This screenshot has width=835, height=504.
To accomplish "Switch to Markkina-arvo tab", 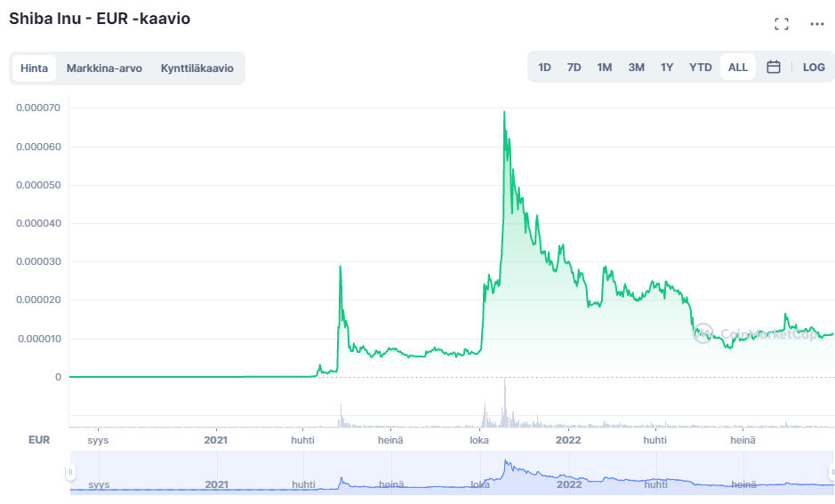I will [x=104, y=68].
